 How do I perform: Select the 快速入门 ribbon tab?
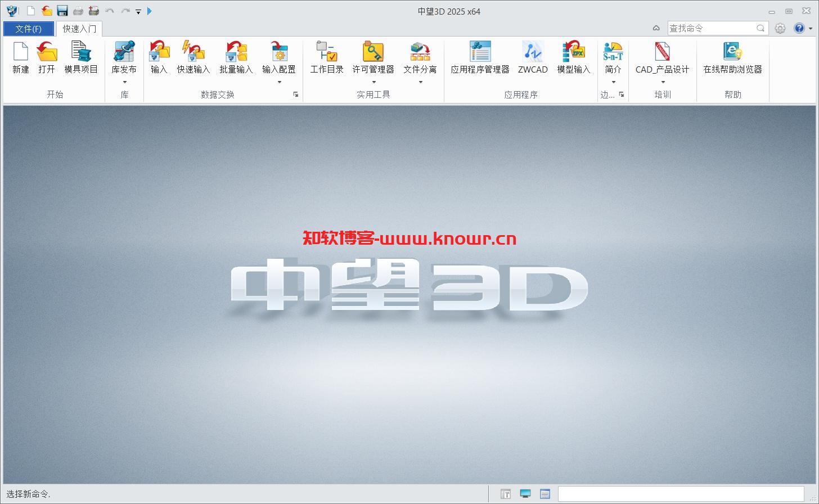click(79, 29)
